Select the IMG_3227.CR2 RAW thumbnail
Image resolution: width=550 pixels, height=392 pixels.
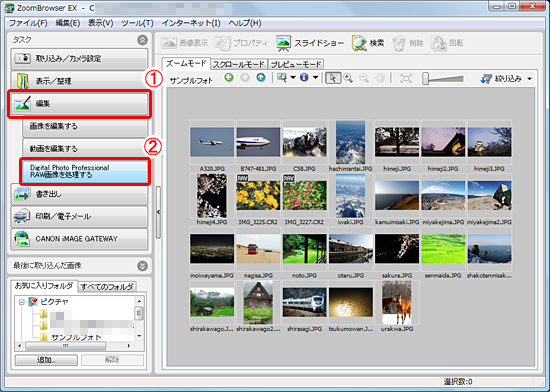pyautogui.click(x=304, y=195)
